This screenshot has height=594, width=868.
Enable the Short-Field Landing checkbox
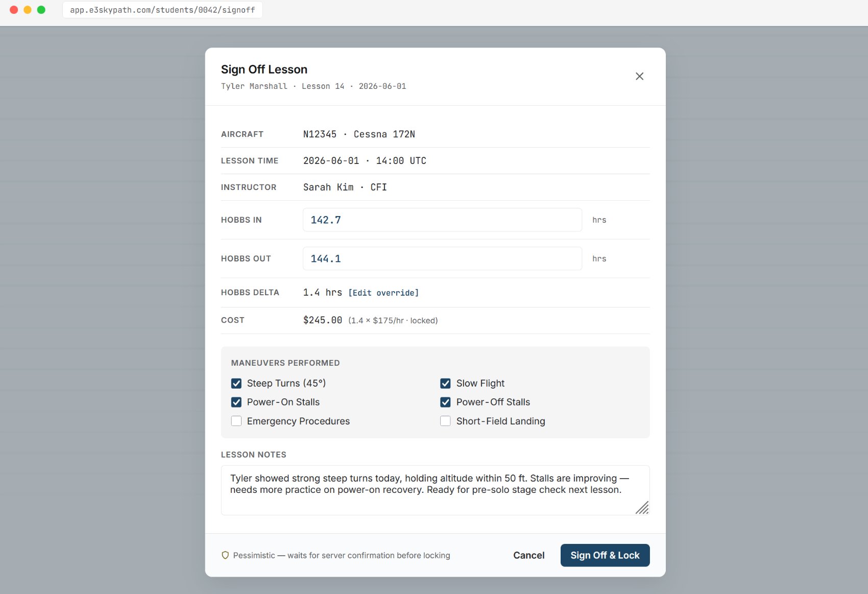click(x=446, y=421)
